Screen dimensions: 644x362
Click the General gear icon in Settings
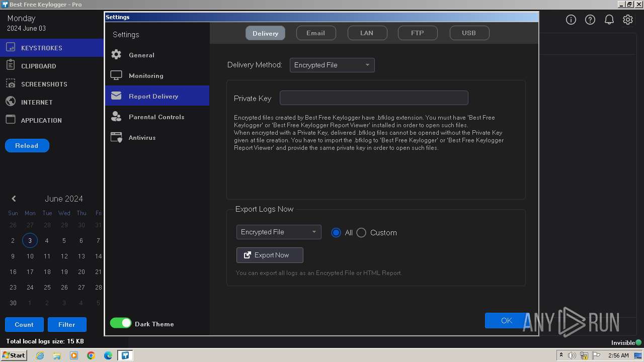coord(116,55)
